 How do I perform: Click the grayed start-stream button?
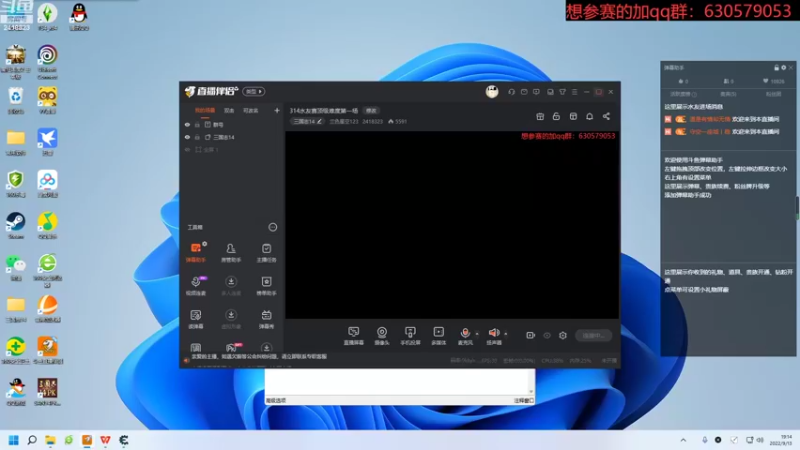593,335
